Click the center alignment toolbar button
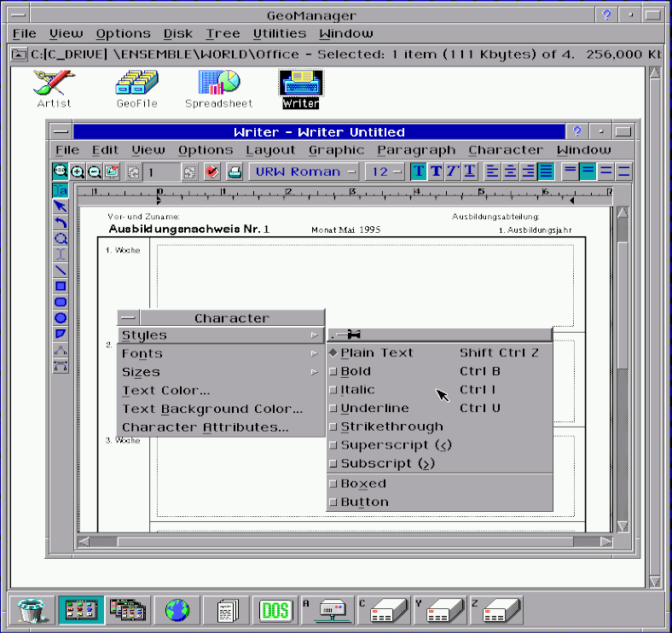672x633 pixels. point(509,171)
